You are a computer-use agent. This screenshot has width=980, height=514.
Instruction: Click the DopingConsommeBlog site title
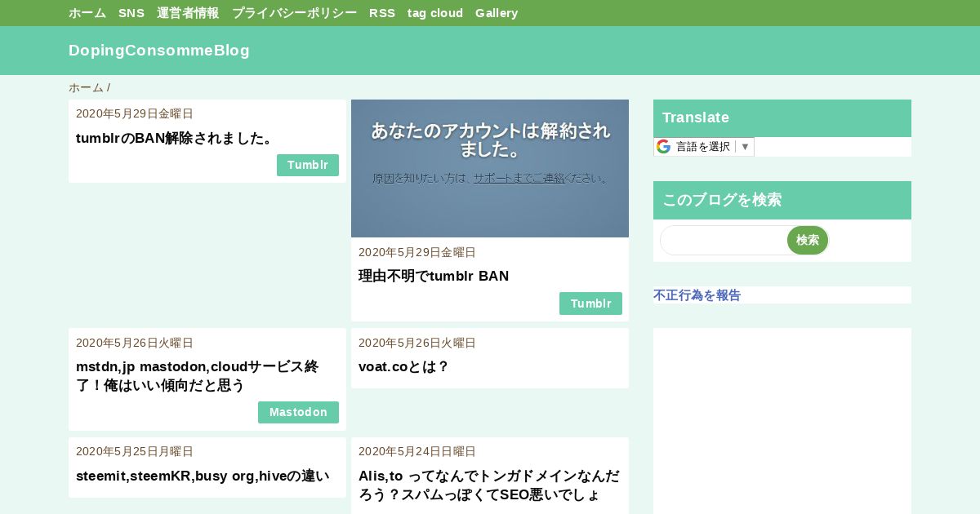[x=159, y=51]
